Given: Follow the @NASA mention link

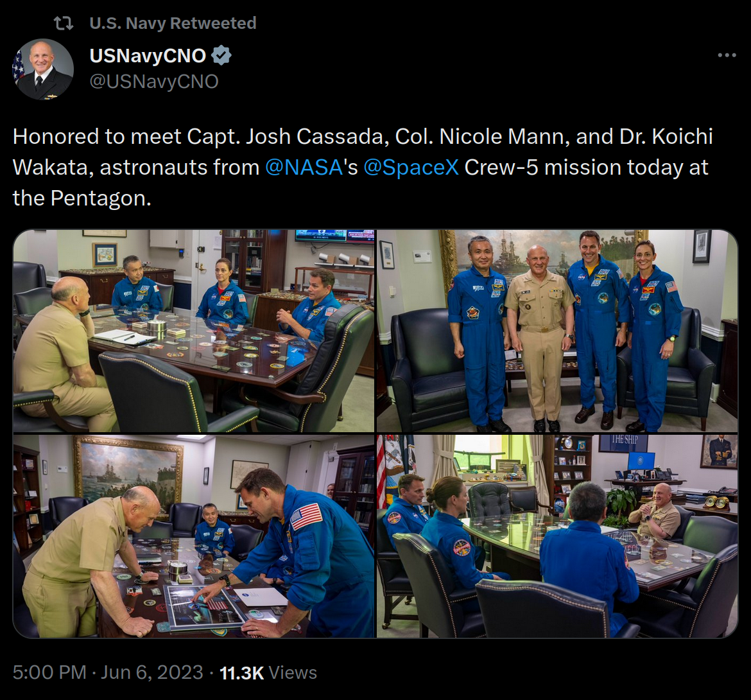Looking at the screenshot, I should 304,167.
